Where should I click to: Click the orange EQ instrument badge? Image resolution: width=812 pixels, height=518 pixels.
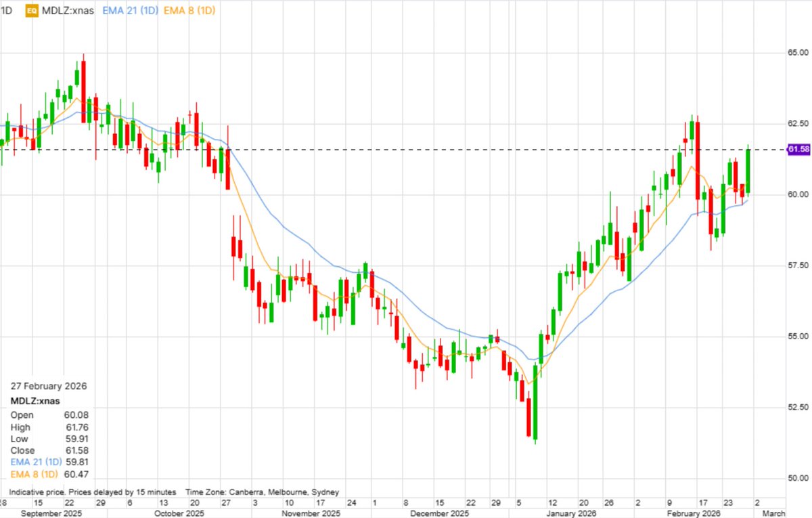(x=32, y=11)
